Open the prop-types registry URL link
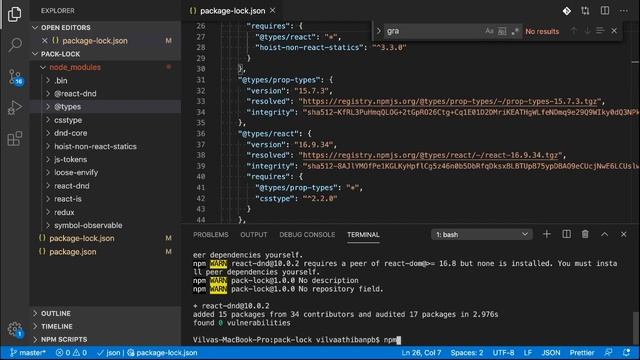 tap(450, 101)
